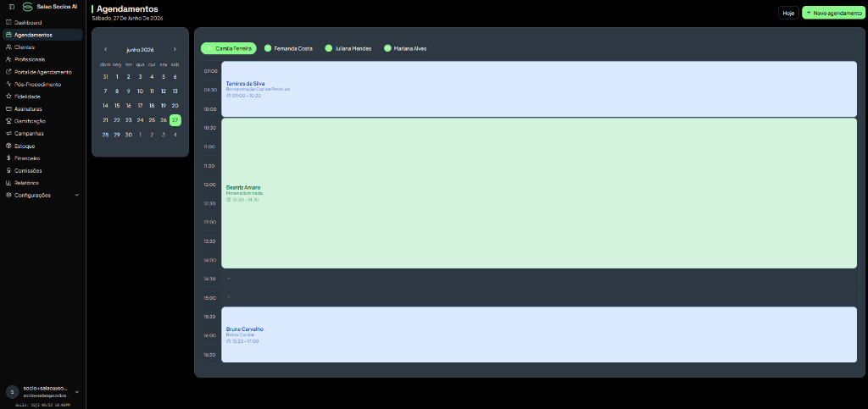Select May 31 in the calendar
The image size is (868, 409).
105,77
